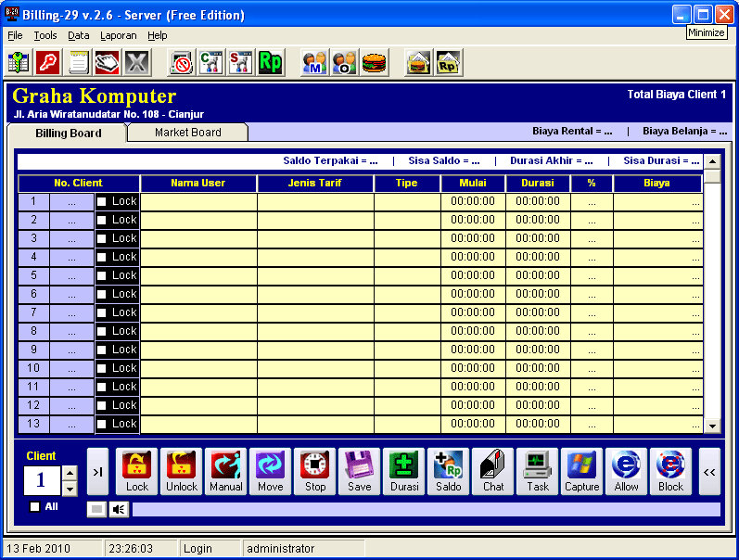Click the Lock client button
This screenshot has height=560, width=739.
click(x=137, y=471)
